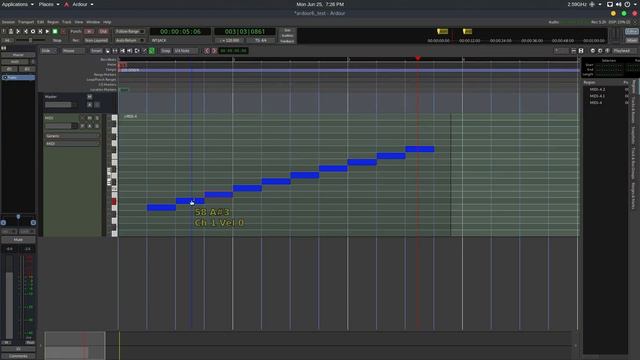Open the Transport menu
Image resolution: width=640 pixels, height=360 pixels.
tap(26, 22)
